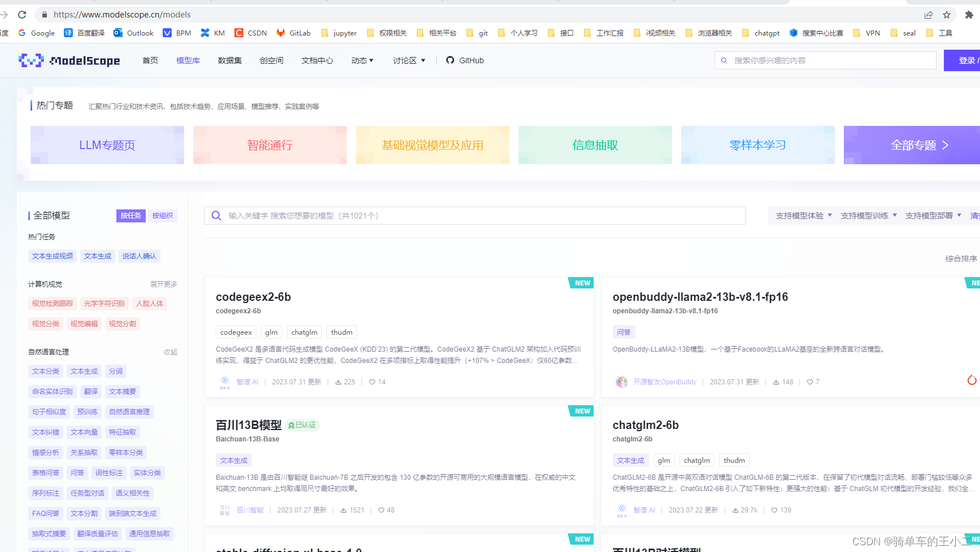
Task: Click the browser reload icon
Action: point(22,15)
